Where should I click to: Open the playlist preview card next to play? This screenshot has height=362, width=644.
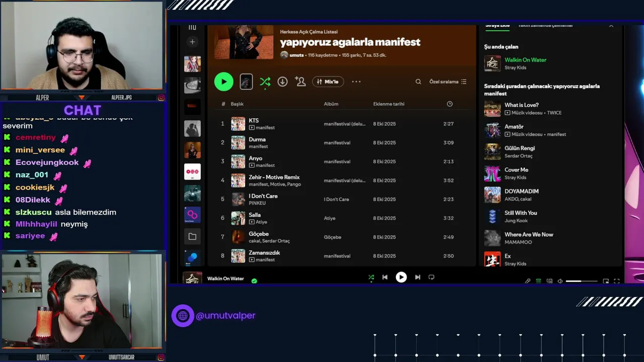coord(246,81)
